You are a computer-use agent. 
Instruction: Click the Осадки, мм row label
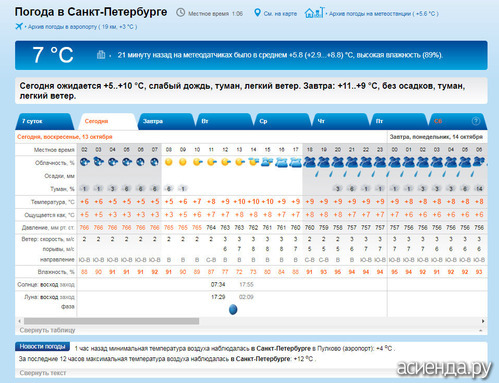pos(59,176)
